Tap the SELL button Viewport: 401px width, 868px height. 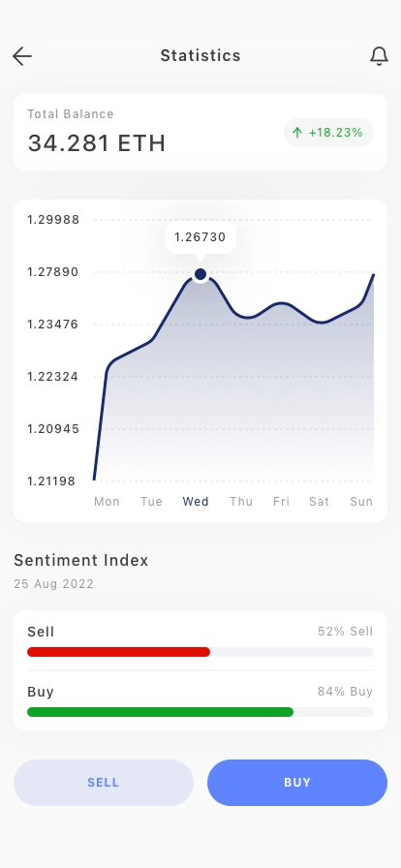point(104,783)
